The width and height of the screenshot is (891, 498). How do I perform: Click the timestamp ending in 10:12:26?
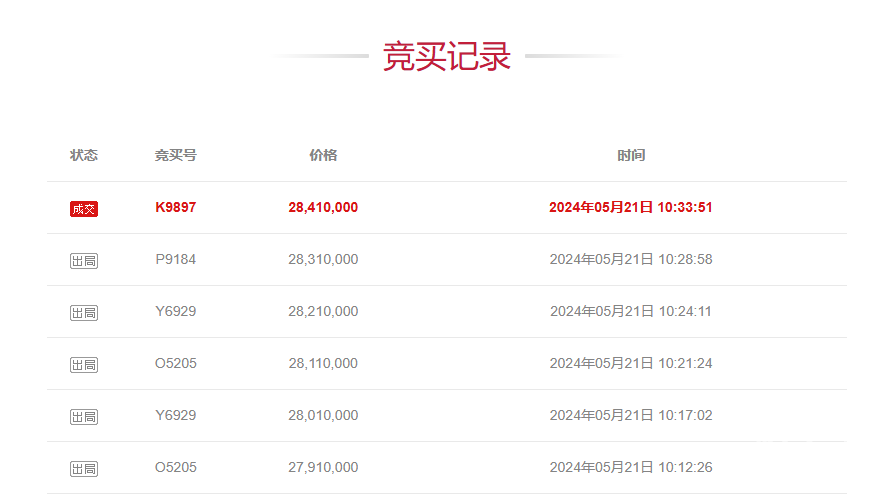pyautogui.click(x=631, y=468)
